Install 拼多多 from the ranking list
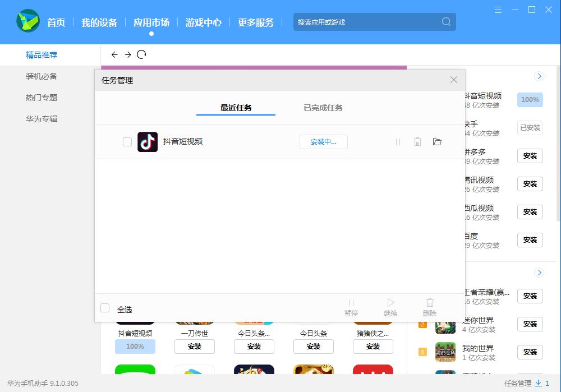 [530, 156]
